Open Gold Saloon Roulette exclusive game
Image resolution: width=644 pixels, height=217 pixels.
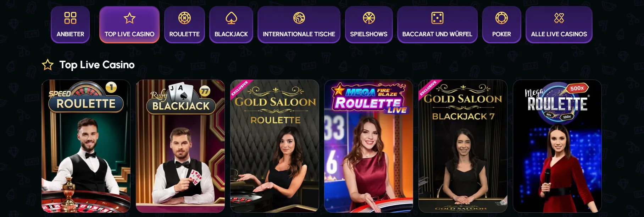(x=274, y=146)
